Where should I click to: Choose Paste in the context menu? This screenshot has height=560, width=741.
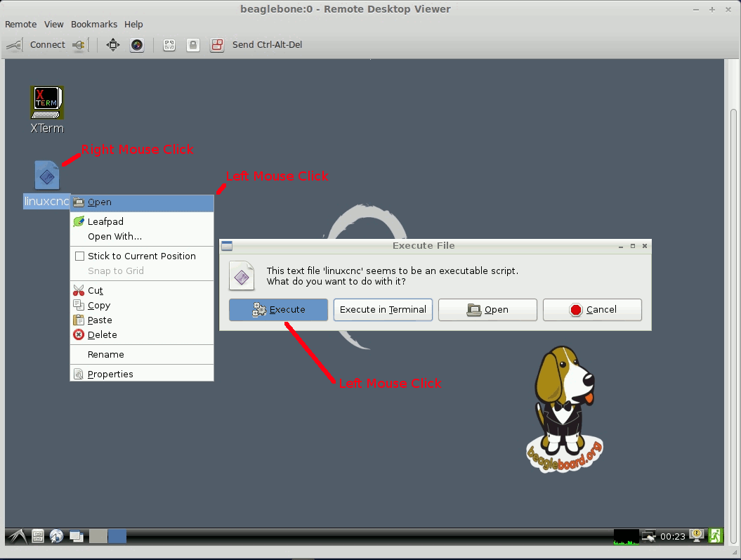(142, 320)
